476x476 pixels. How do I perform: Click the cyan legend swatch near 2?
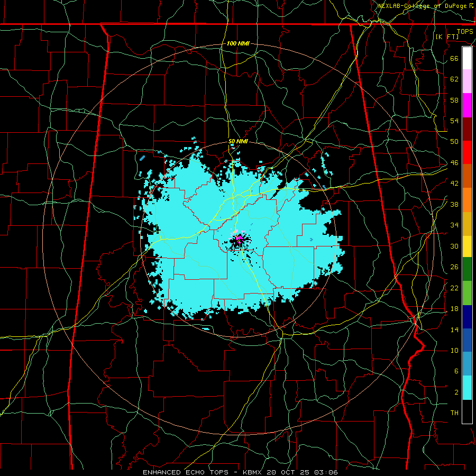(x=467, y=388)
